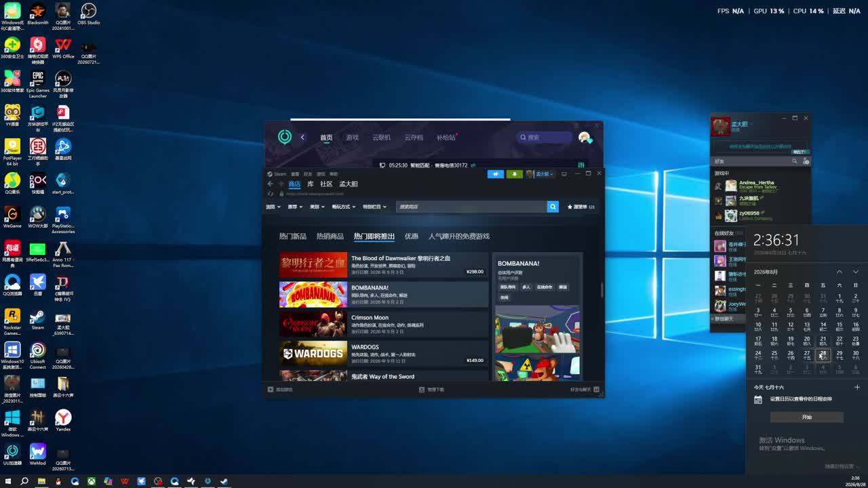Expand the Steam store 特别栏目 dropdown
Viewport: 868px width, 488px height.
[x=374, y=207]
